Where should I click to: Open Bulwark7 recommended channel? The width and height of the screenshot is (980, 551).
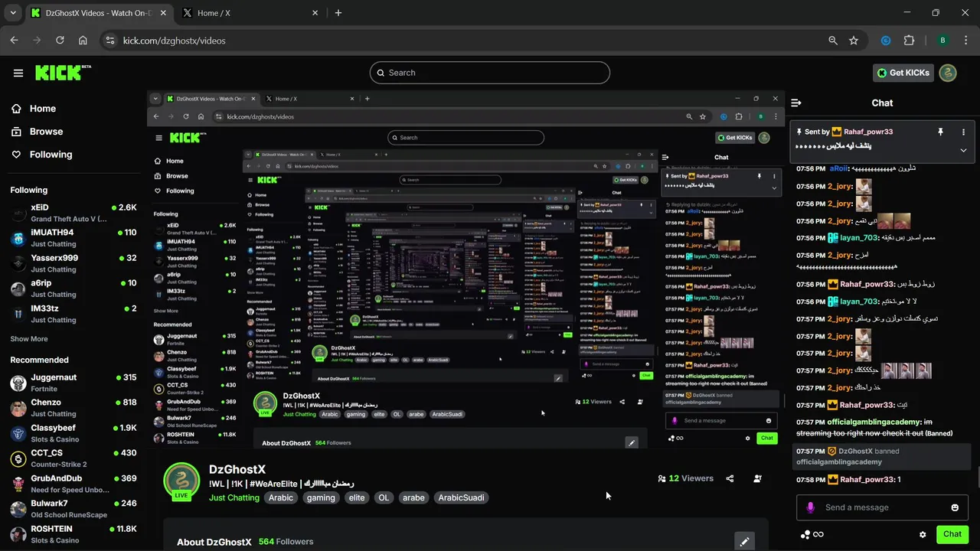coord(73,509)
